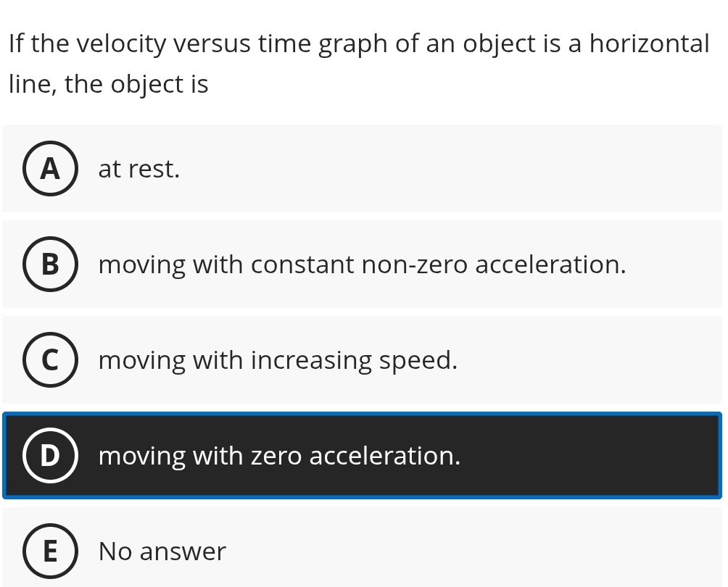The height and width of the screenshot is (587, 728).
Task: Click blank right area of option C row
Action: coord(595,360)
